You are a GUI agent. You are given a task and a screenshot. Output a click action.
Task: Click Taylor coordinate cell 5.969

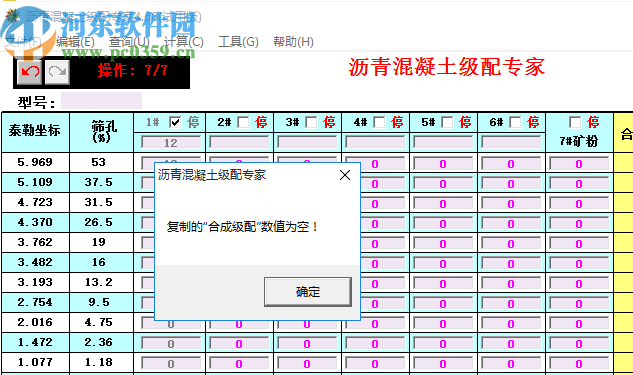pos(35,162)
